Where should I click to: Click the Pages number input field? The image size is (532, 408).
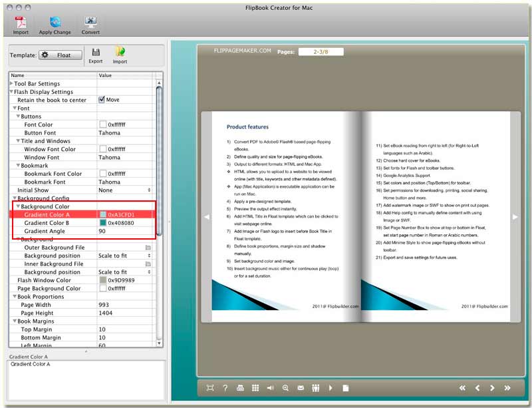point(321,52)
